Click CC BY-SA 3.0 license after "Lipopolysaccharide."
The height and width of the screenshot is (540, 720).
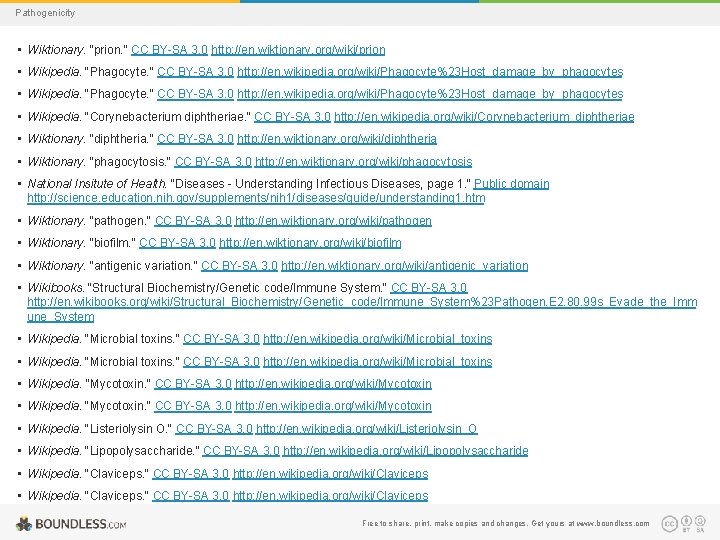pos(241,451)
